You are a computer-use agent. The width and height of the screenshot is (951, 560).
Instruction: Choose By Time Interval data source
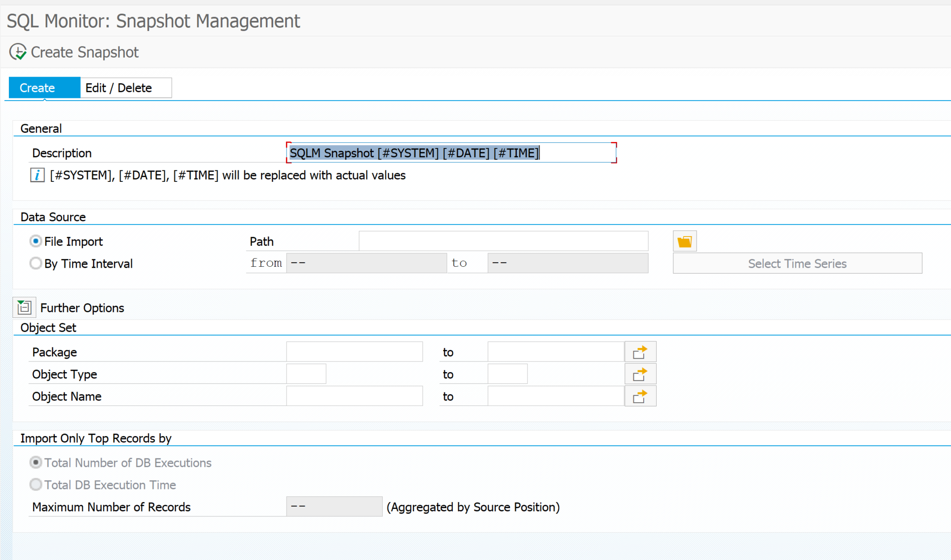point(36,263)
